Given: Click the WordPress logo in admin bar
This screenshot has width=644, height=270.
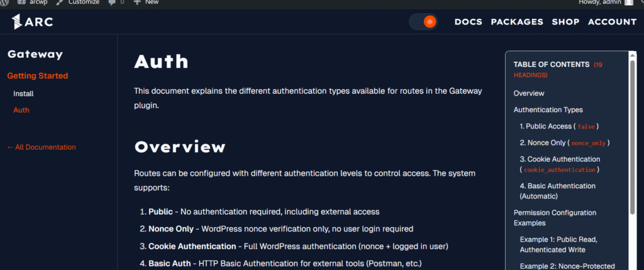Looking at the screenshot, I should (4, 2).
